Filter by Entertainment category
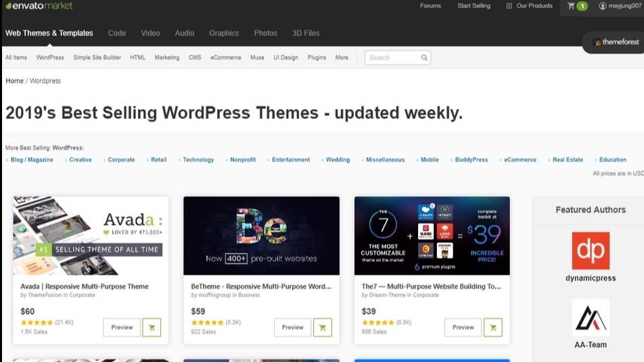Screen dimensions: 644x362 291,160
